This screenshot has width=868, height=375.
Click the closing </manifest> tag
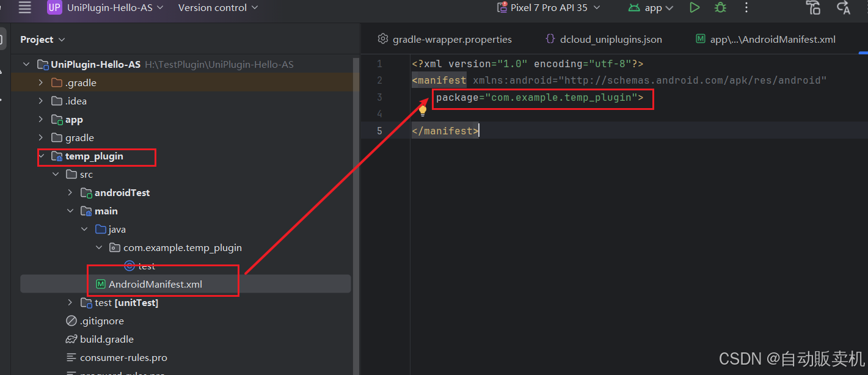(445, 131)
